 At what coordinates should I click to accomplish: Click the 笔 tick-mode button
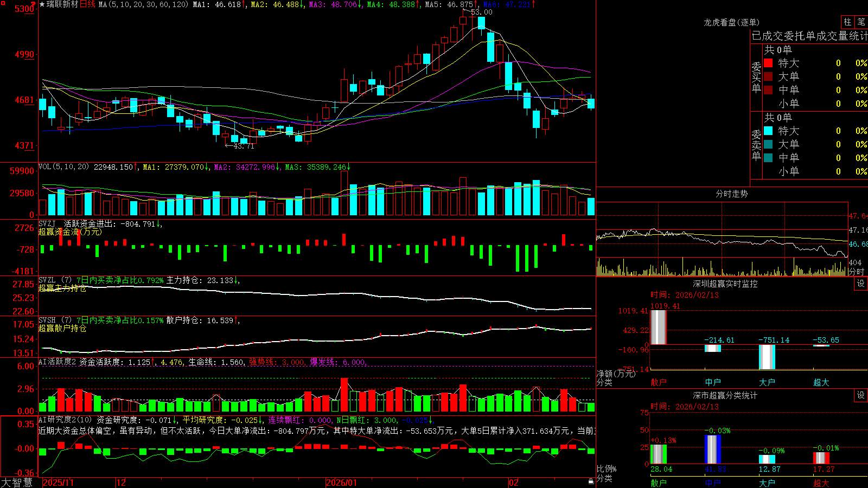861,22
